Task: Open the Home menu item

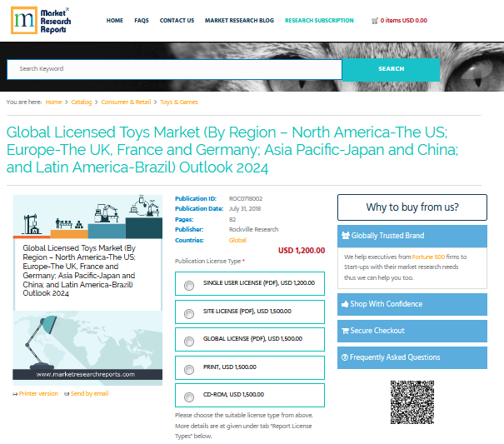Action: pos(115,21)
